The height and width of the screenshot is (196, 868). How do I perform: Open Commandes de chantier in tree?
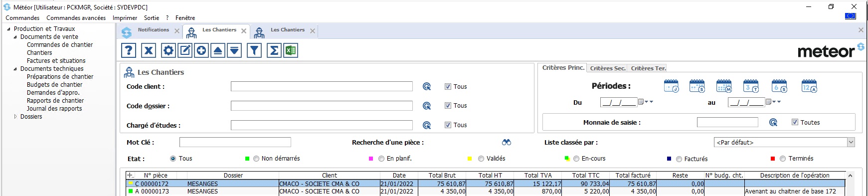60,45
